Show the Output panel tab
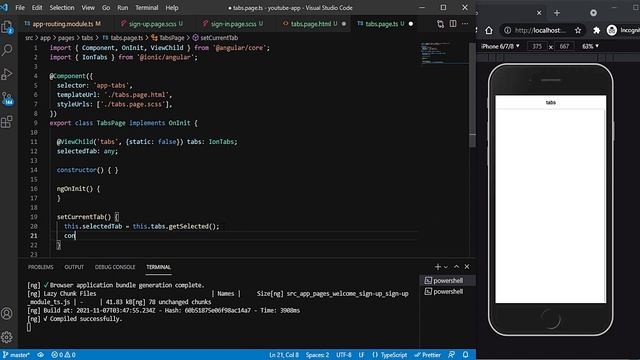 [74, 267]
